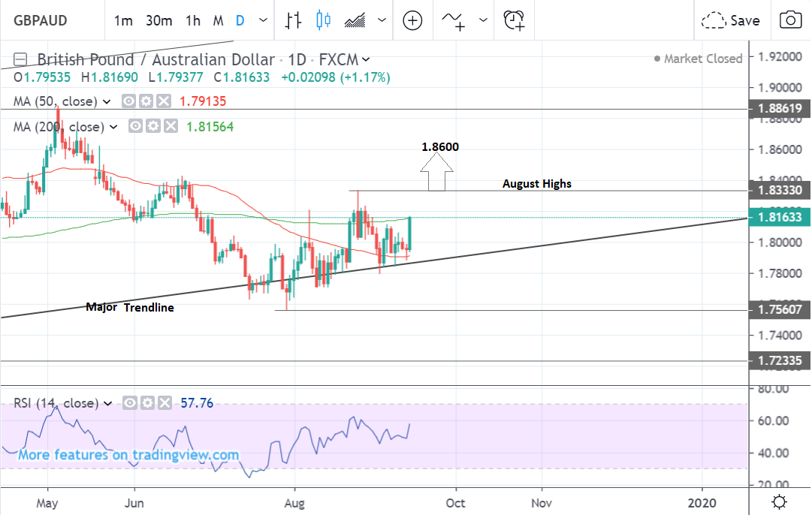This screenshot has width=812, height=518.
Task: Switch to the monthly M timeframe
Action: pyautogui.click(x=218, y=21)
